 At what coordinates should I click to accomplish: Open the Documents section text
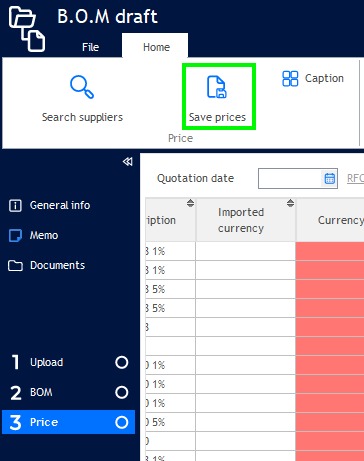(58, 265)
